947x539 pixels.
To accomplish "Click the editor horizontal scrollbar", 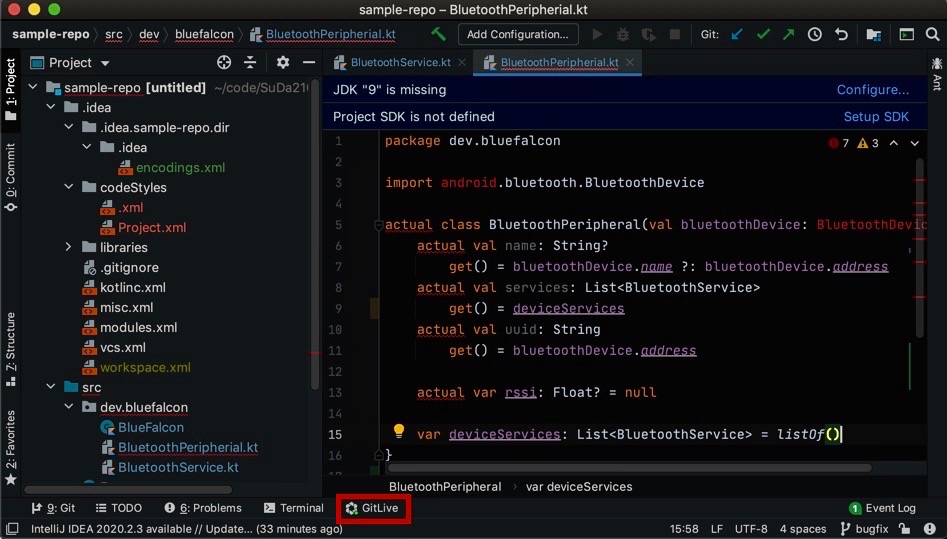I will tap(629, 468).
